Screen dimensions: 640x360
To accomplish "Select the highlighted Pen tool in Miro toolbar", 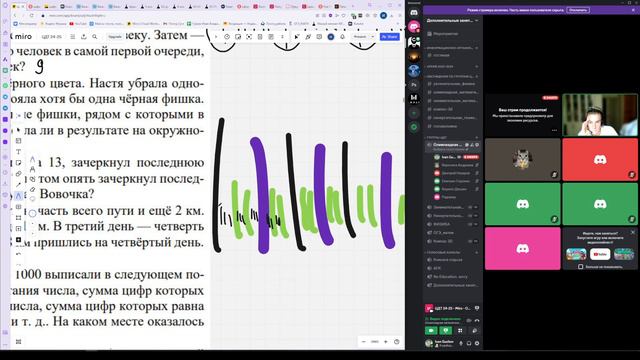I will pyautogui.click(x=18, y=196).
